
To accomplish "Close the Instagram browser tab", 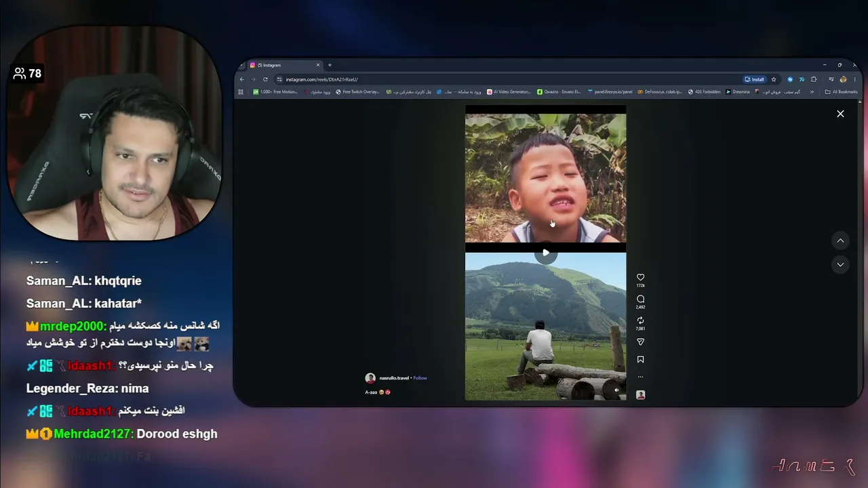I will [318, 65].
